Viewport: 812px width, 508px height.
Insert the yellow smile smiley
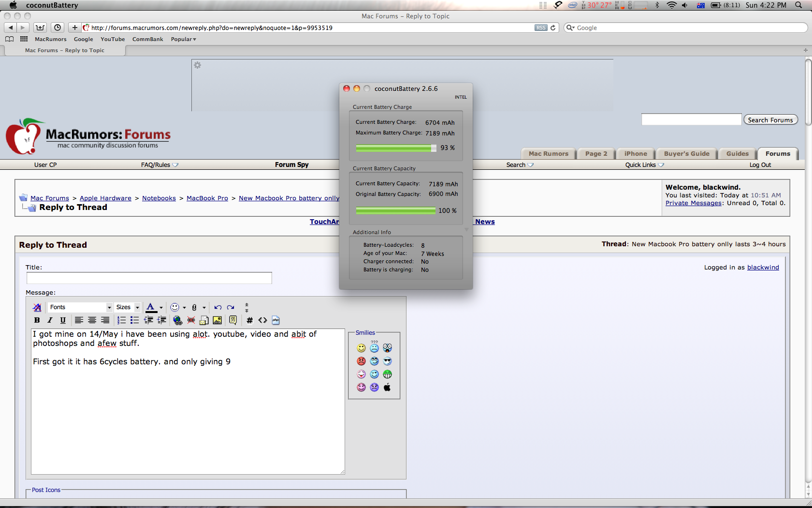pyautogui.click(x=361, y=348)
